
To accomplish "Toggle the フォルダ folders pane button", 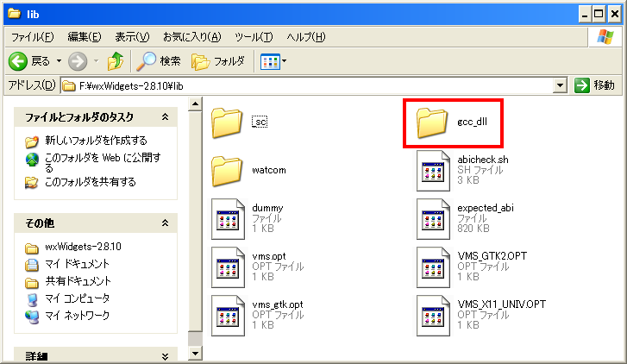I will coord(218,61).
